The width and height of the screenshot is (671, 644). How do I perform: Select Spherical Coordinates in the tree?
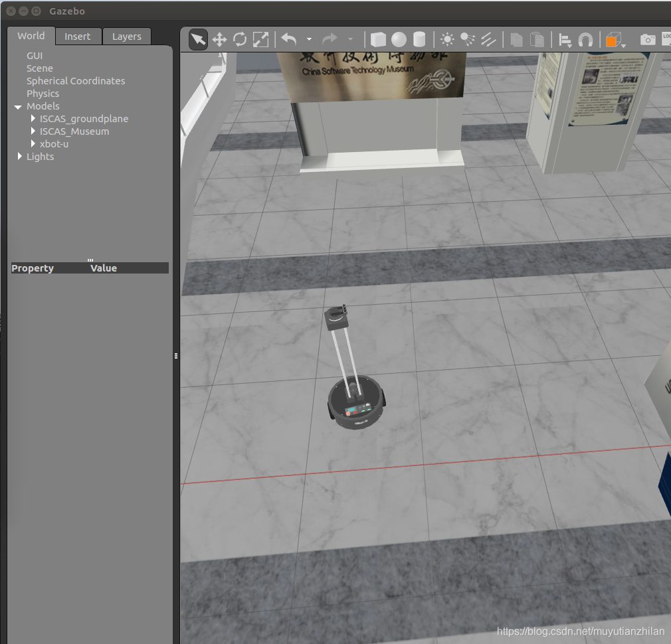tap(76, 81)
